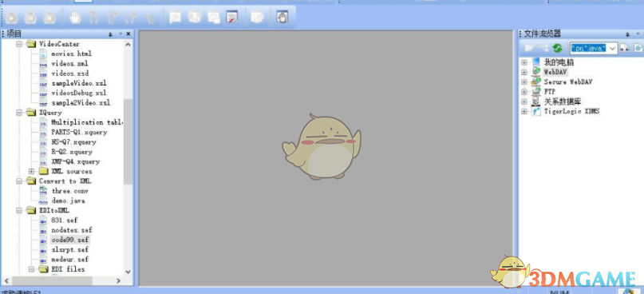The image size is (644, 294).
Task: Collapse the EDItoXML folder node
Action: (19, 211)
